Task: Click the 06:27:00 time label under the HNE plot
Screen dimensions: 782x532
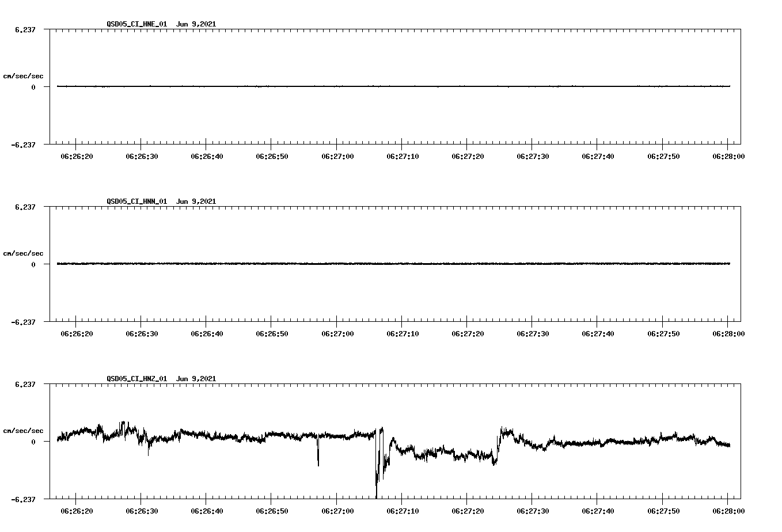Action: (x=337, y=156)
